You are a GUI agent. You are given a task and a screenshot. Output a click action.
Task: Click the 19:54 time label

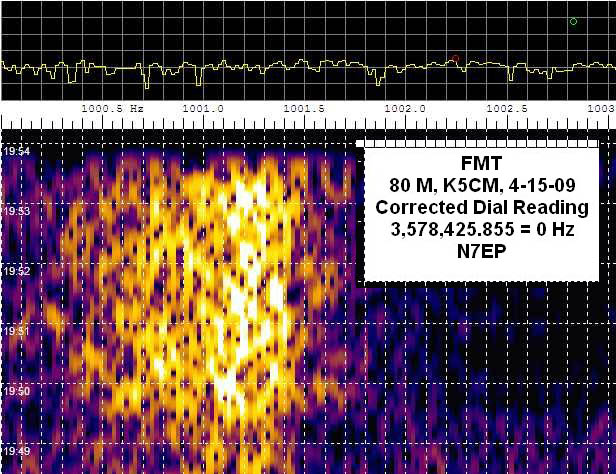point(16,151)
